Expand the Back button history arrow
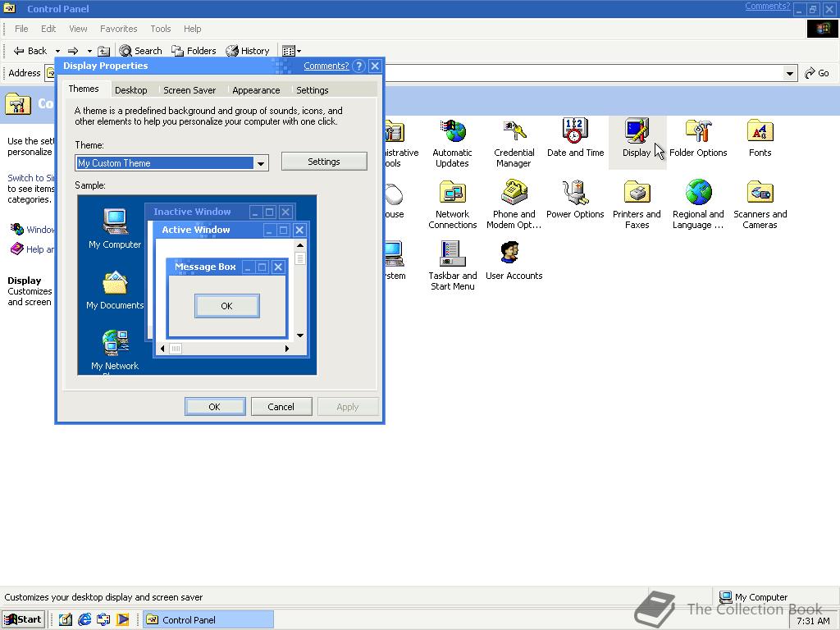840x630 pixels. click(57, 52)
